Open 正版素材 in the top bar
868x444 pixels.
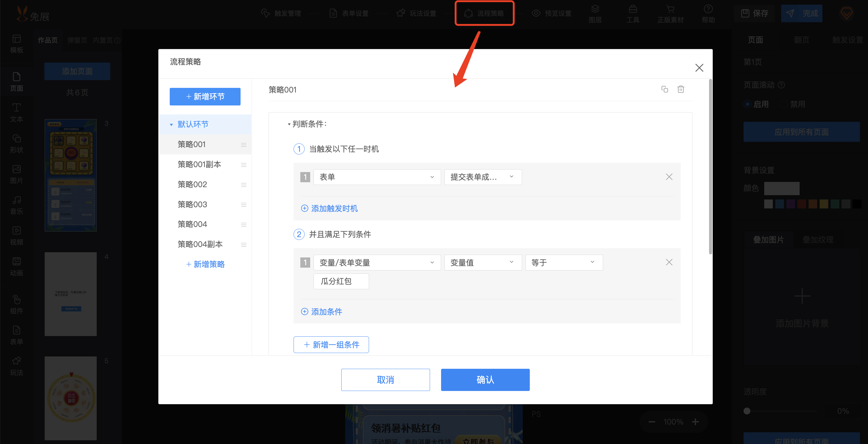(671, 14)
